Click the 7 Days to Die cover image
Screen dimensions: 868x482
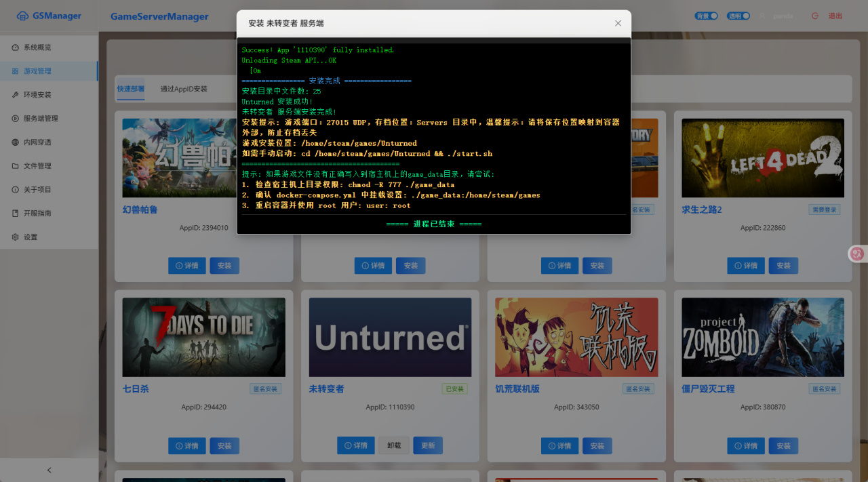tap(204, 337)
